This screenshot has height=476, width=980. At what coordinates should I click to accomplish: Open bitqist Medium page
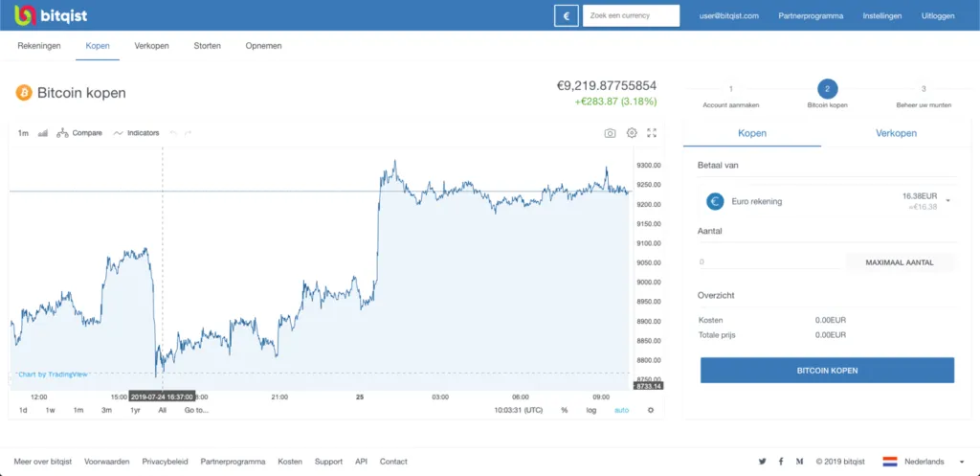(799, 462)
